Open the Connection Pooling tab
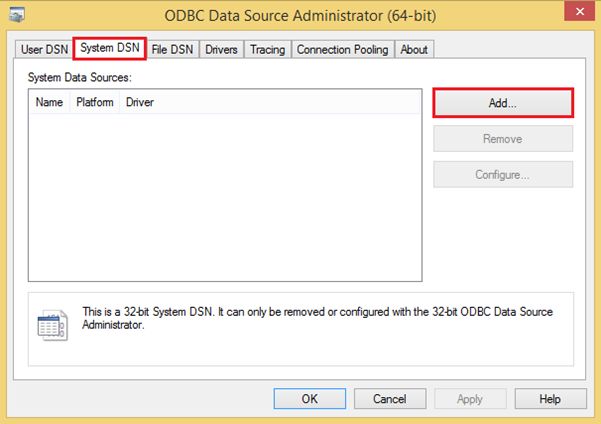Image resolution: width=601 pixels, height=424 pixels. point(342,50)
